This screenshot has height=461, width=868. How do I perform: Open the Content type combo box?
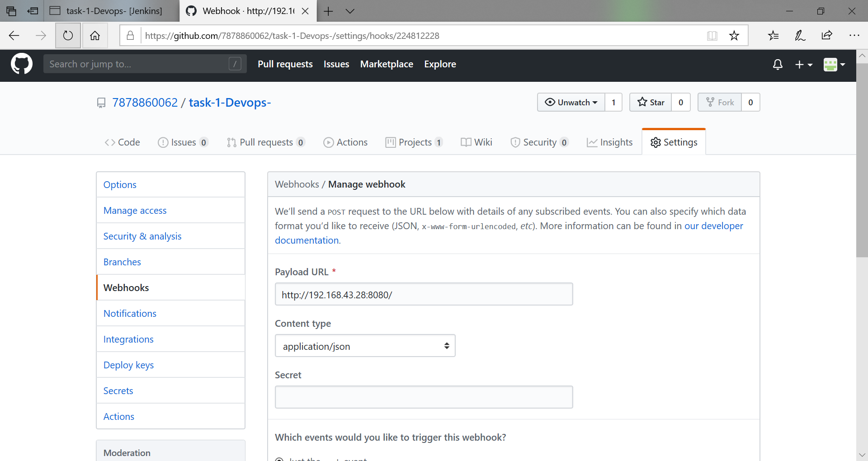click(x=365, y=346)
